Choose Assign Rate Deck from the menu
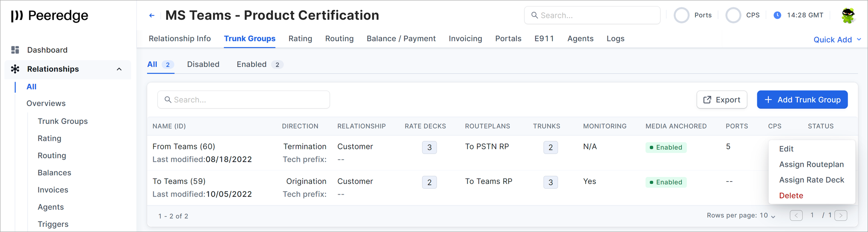This screenshot has height=232, width=868. 812,180
